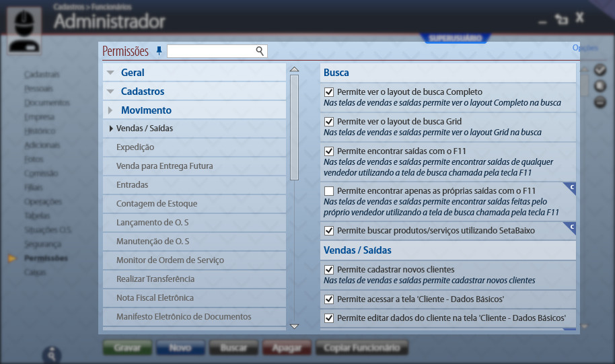Image resolution: width=615 pixels, height=364 pixels.
Task: Select Expedição in the list
Action: 194,147
